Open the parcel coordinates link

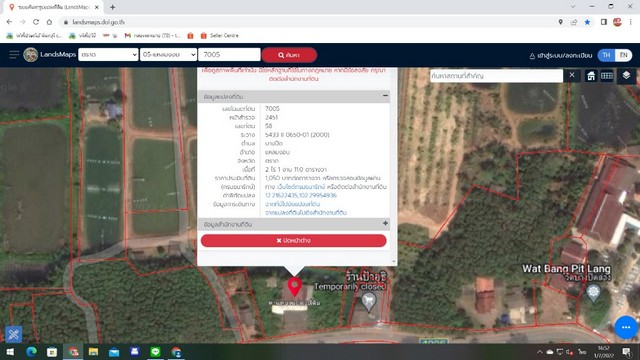(301, 196)
